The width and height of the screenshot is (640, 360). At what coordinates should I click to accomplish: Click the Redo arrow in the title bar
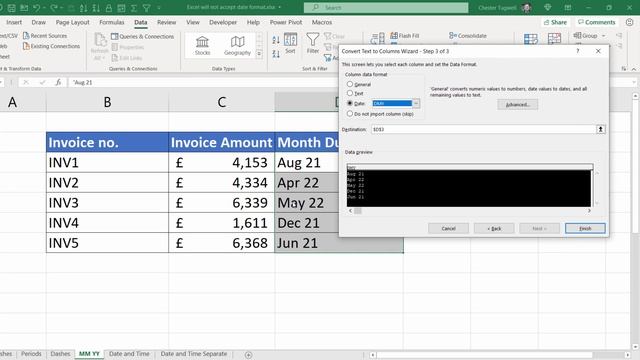point(54,8)
